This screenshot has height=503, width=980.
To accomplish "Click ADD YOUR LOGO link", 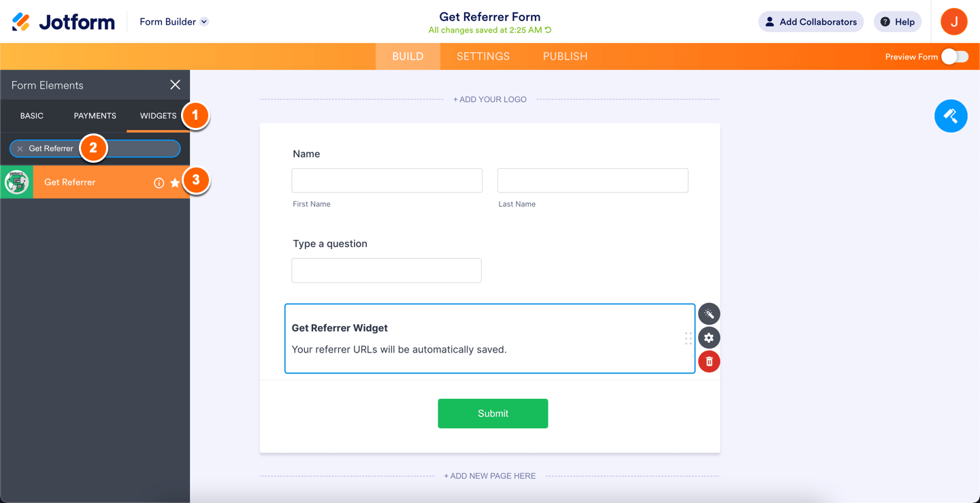I will [x=489, y=99].
